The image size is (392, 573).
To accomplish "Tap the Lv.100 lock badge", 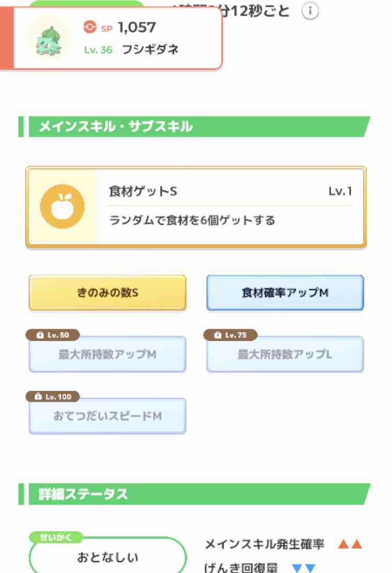I will coord(53,396).
